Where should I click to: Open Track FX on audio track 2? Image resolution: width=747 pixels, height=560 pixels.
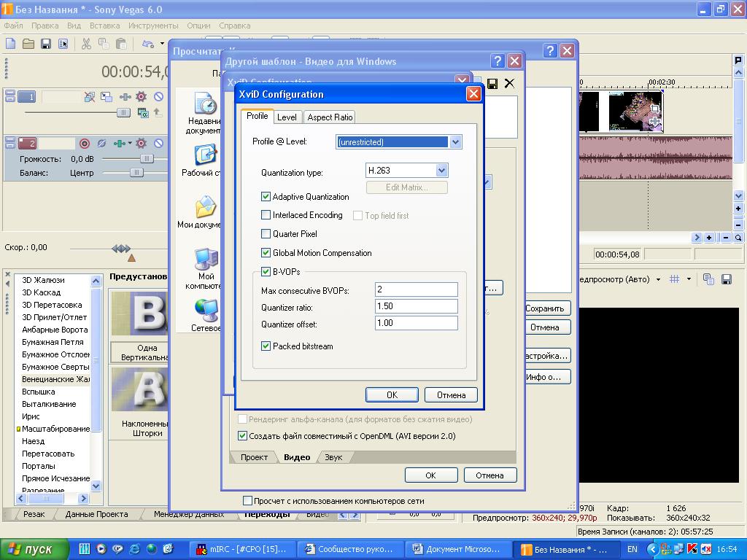point(119,144)
